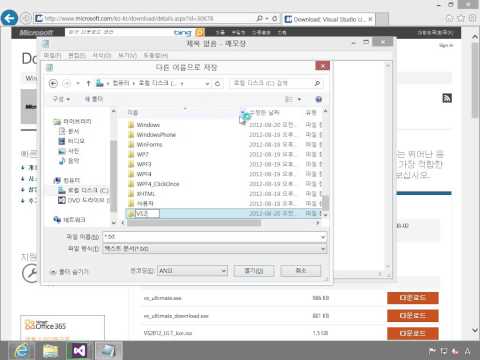Viewport: 480px width, 360px height.
Task: Go up one folder level in the Save As dialog
Action: (x=88, y=83)
